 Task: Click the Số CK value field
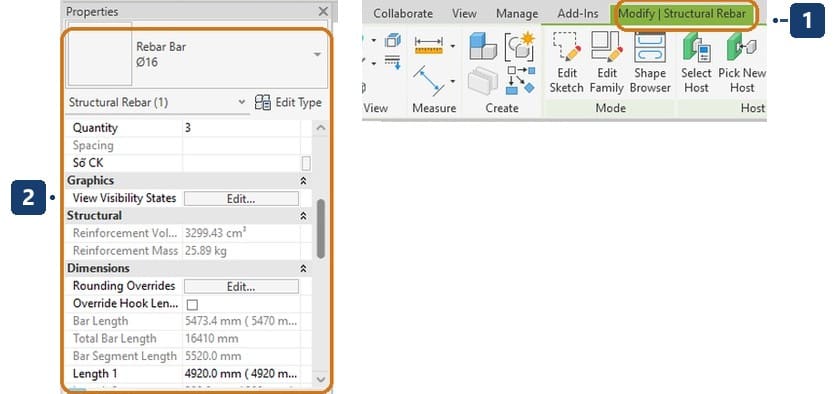pos(241,163)
